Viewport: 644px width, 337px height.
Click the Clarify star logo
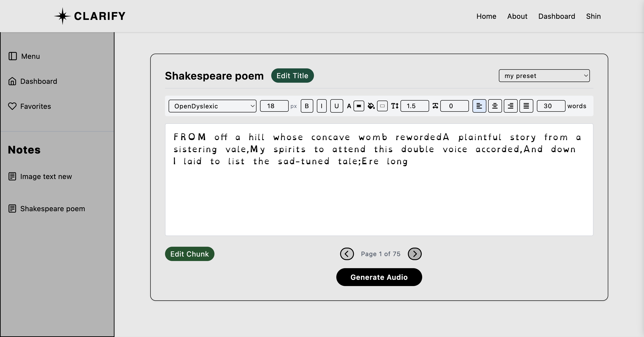coord(63,16)
